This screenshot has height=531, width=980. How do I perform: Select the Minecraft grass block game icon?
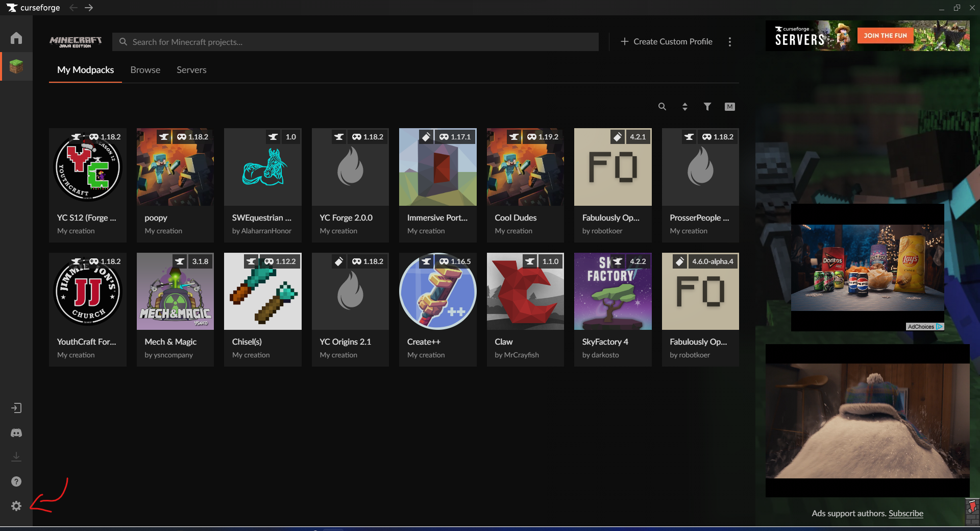point(16,66)
